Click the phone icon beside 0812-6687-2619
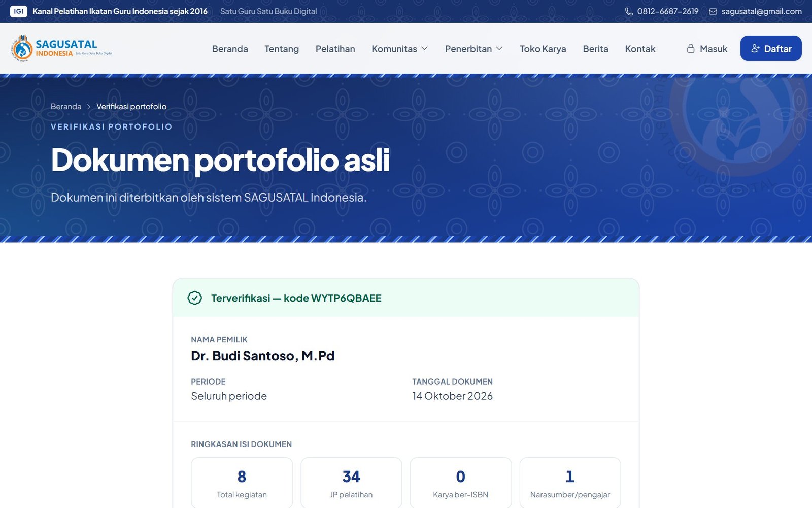Image resolution: width=812 pixels, height=508 pixels. (629, 11)
